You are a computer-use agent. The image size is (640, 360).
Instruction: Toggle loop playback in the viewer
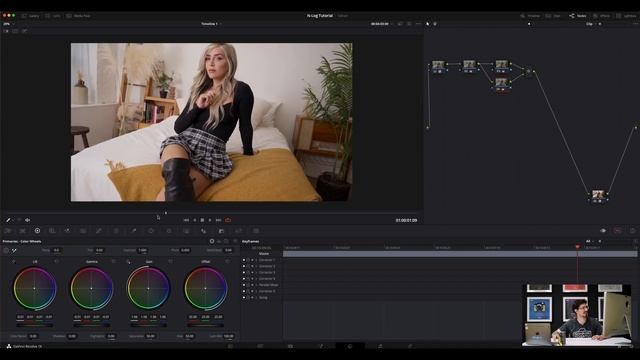point(228,220)
